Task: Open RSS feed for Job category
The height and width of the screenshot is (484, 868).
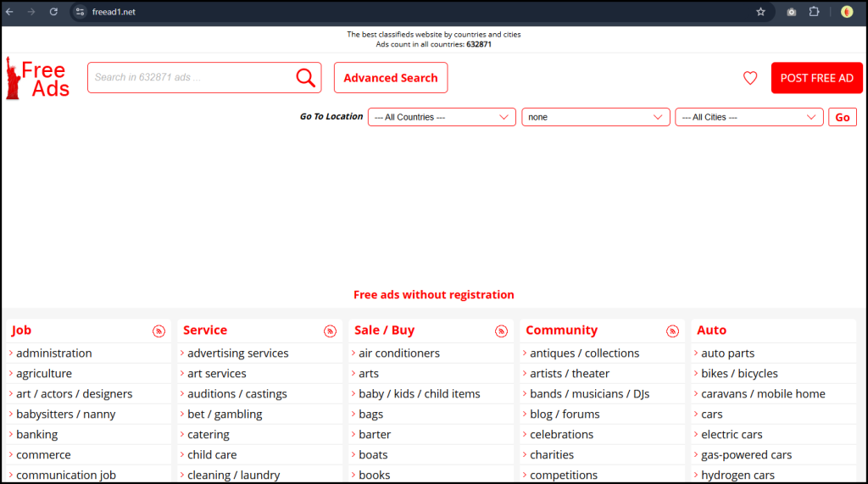Action: (x=159, y=331)
